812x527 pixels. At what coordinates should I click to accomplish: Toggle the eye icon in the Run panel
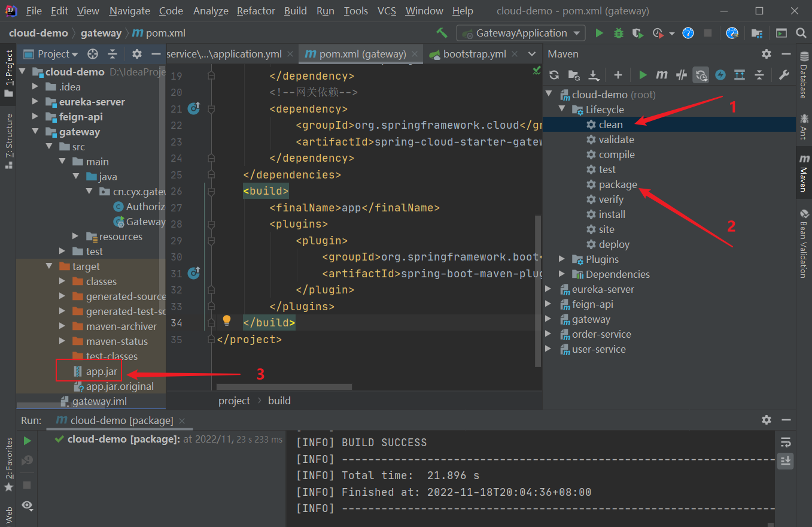(x=27, y=505)
